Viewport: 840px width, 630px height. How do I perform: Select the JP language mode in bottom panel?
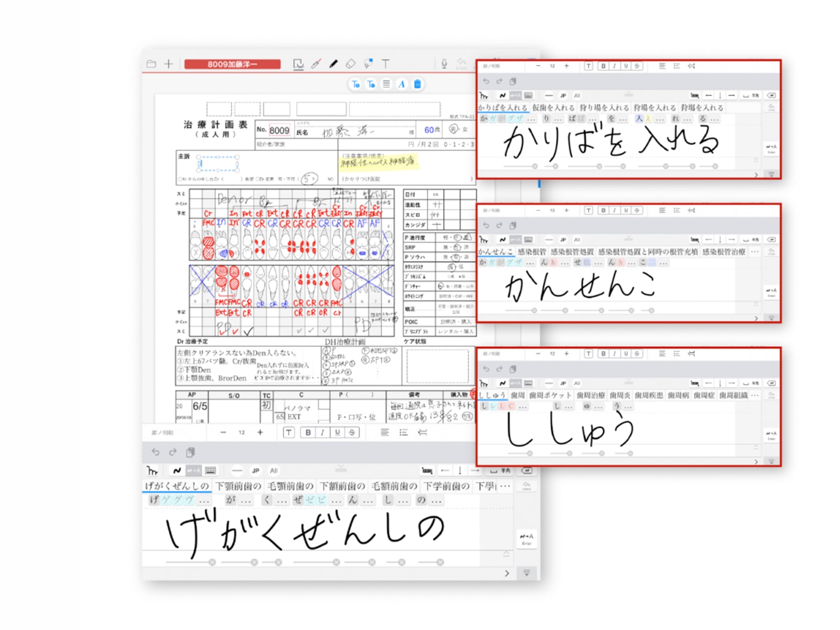tap(256, 471)
